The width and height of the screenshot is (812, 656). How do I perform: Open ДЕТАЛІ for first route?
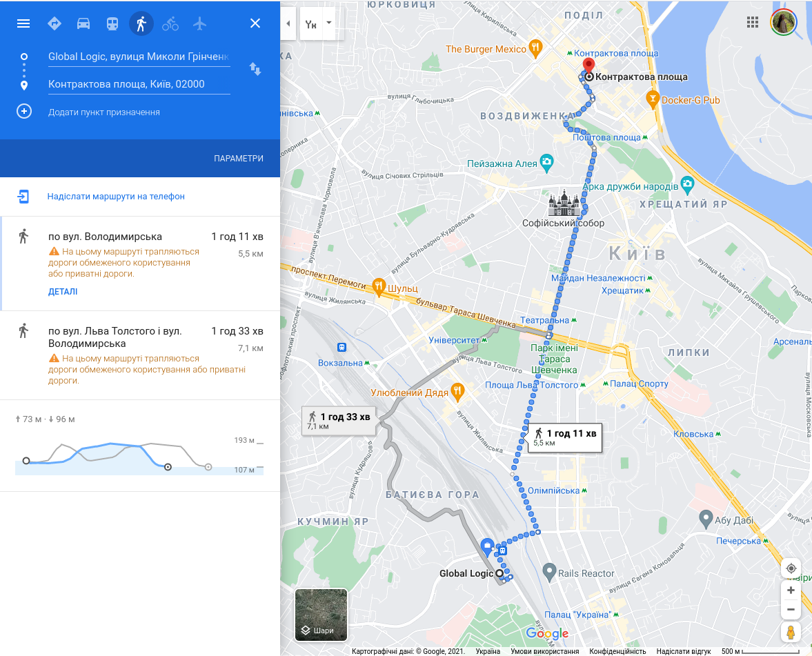(63, 292)
